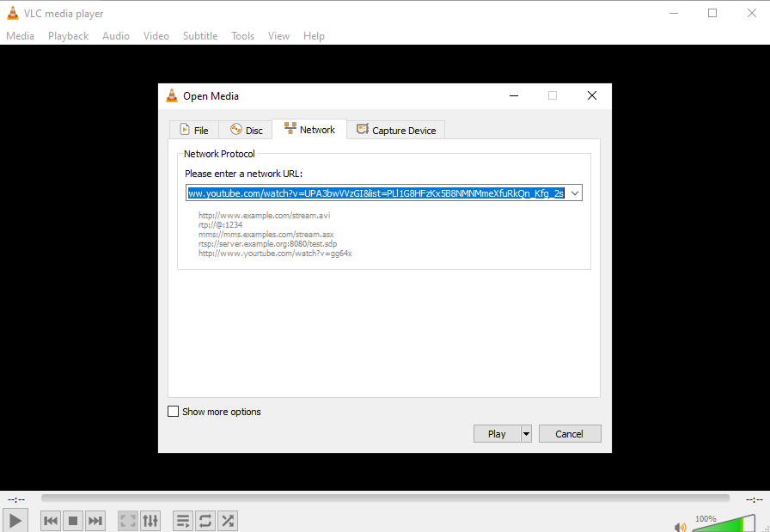Open the Help menu
The width and height of the screenshot is (770, 532).
coord(314,36)
